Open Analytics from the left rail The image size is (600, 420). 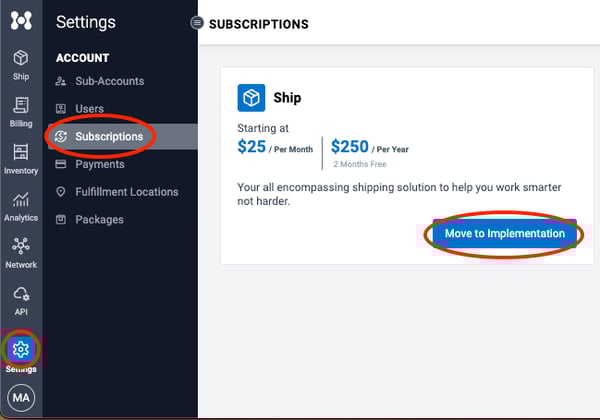coord(21,205)
